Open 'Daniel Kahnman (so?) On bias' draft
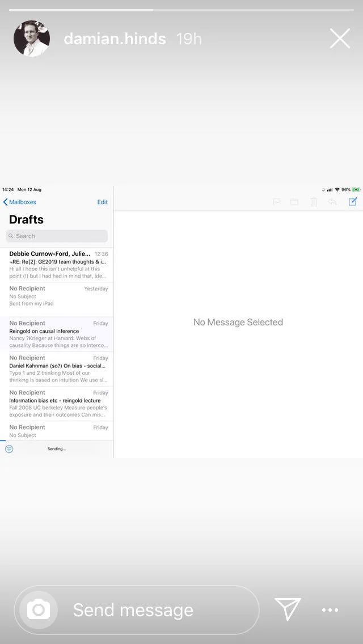363x644 pixels. [57, 369]
